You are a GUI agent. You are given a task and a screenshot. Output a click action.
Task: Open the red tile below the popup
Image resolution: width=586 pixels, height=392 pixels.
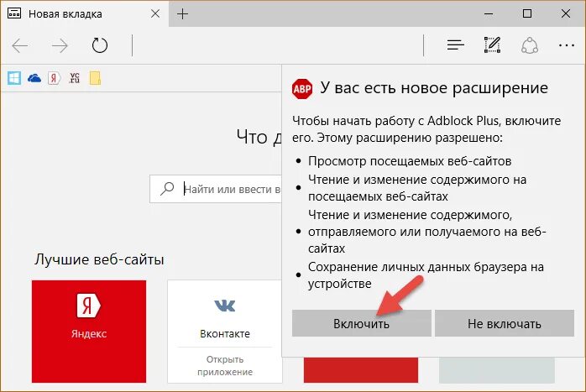pyautogui.click(x=361, y=370)
